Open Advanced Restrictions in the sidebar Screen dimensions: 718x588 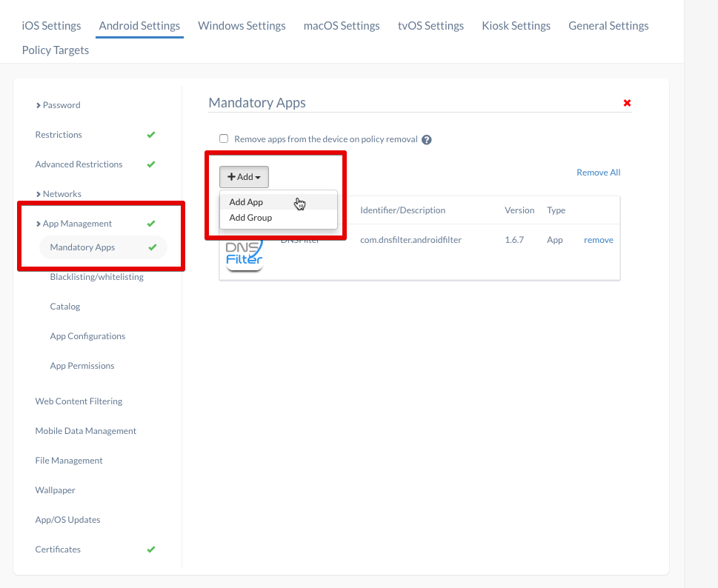tap(79, 164)
